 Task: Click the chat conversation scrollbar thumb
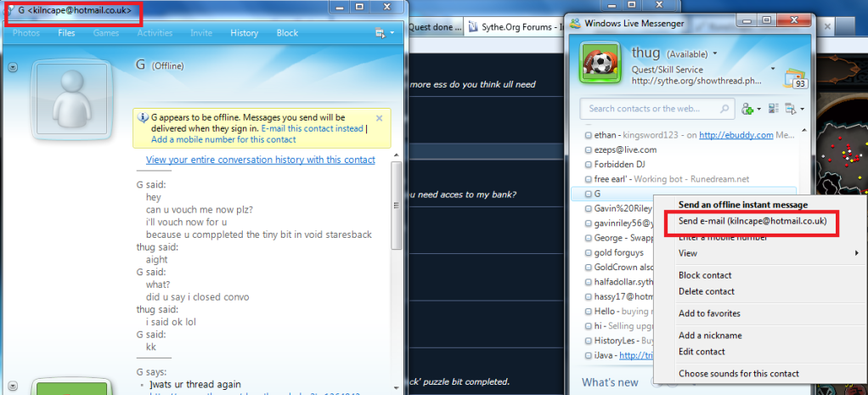(x=396, y=206)
